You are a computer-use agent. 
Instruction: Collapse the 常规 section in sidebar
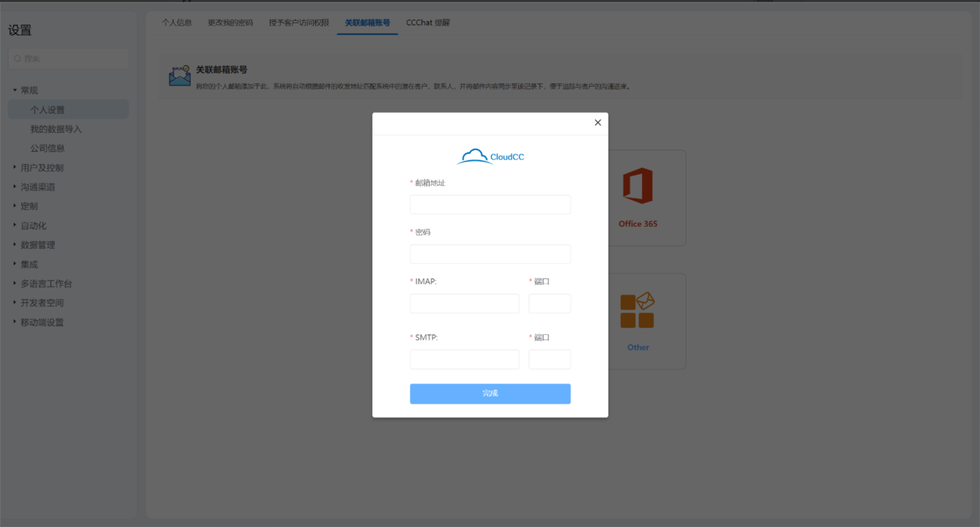pyautogui.click(x=15, y=90)
